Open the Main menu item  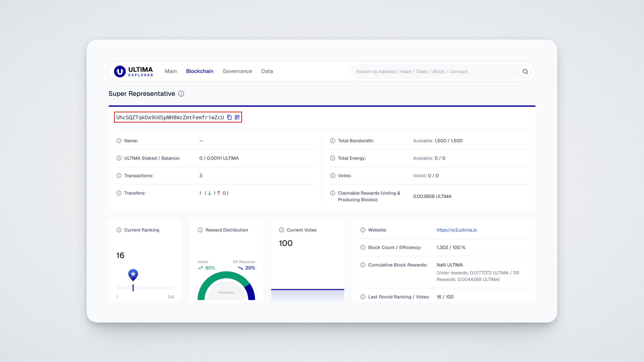coord(171,71)
